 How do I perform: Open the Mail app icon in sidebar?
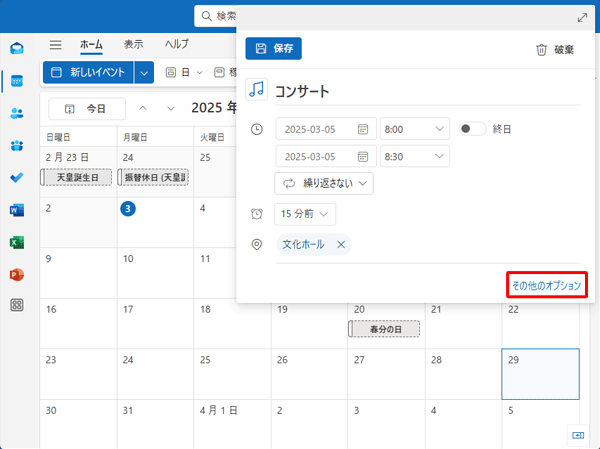[17, 48]
